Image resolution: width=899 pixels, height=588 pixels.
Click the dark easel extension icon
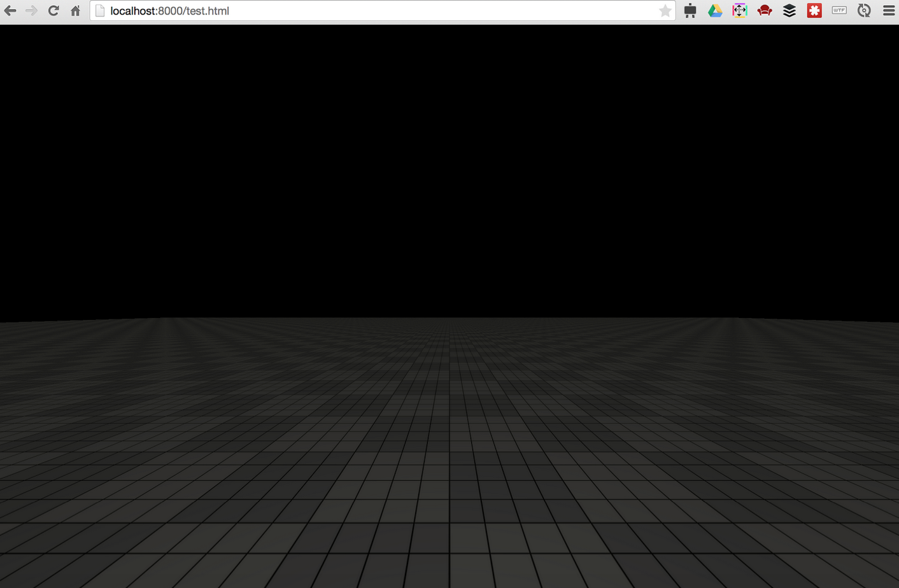pos(690,10)
